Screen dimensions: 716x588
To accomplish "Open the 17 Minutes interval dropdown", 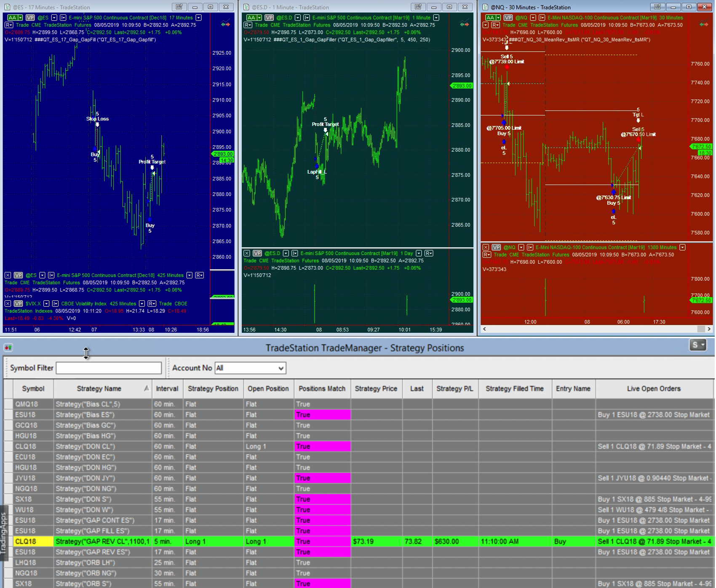I will click(198, 18).
